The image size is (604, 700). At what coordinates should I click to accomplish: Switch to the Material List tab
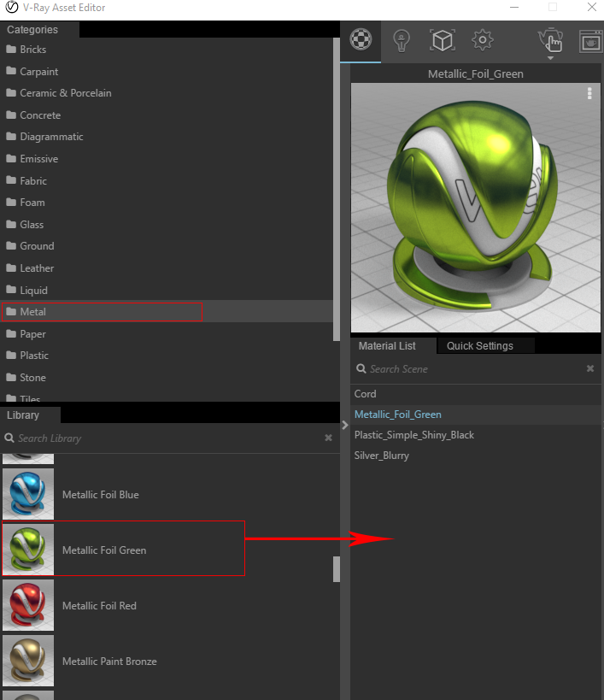[x=392, y=346]
